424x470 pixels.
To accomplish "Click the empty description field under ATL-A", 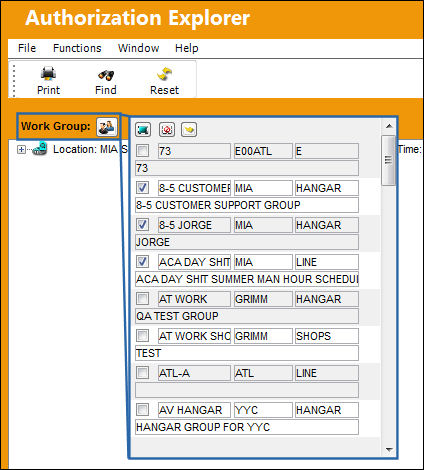I will point(247,390).
